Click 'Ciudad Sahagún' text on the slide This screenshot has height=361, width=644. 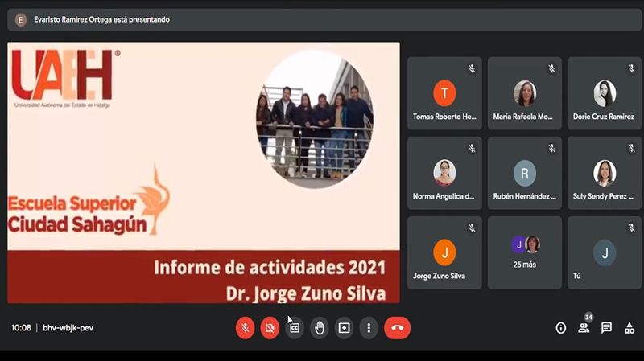coord(76,225)
